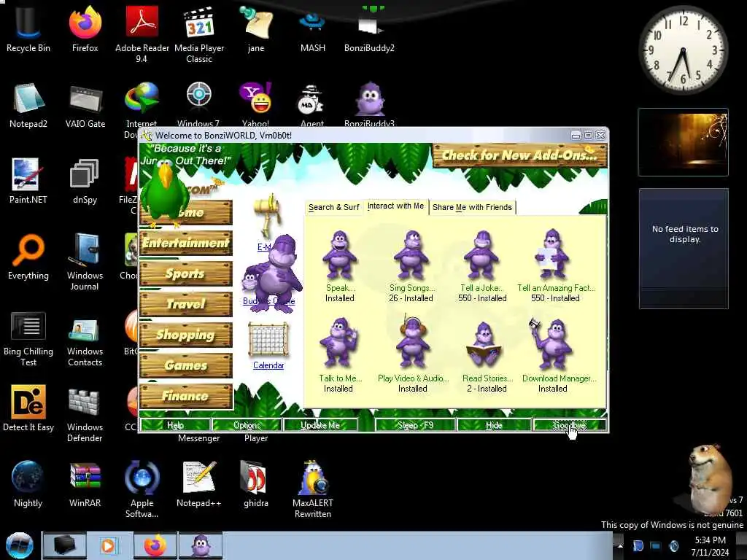Open the Games wooden sign menu

point(186,365)
